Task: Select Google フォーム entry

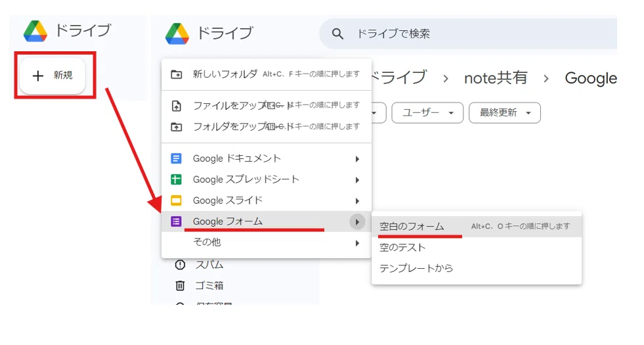Action: tap(267, 221)
